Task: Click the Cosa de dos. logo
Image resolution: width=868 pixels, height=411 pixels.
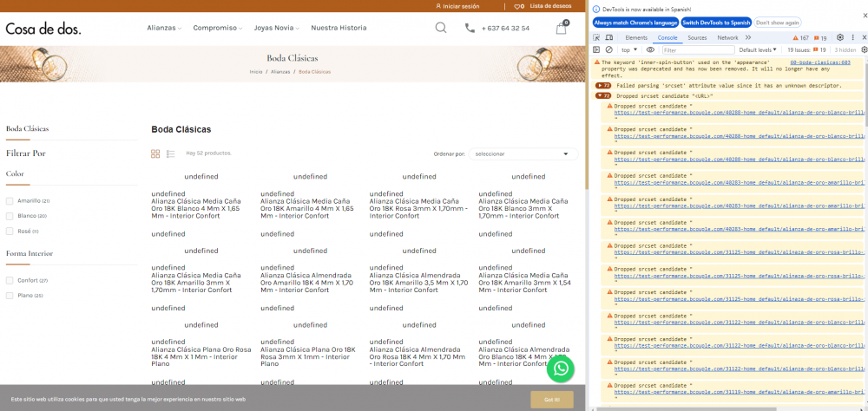Action: tap(43, 29)
